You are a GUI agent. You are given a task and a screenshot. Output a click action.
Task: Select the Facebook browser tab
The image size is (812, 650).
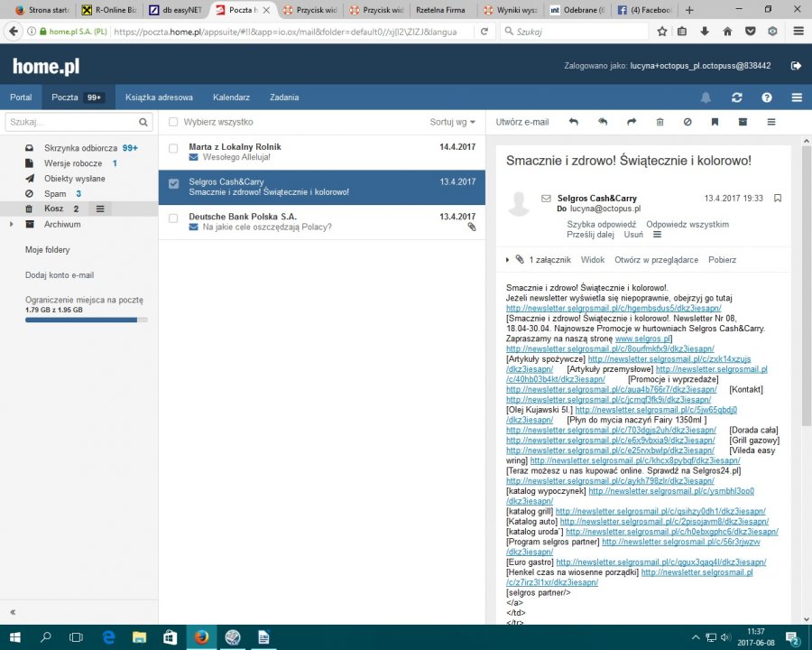click(644, 10)
